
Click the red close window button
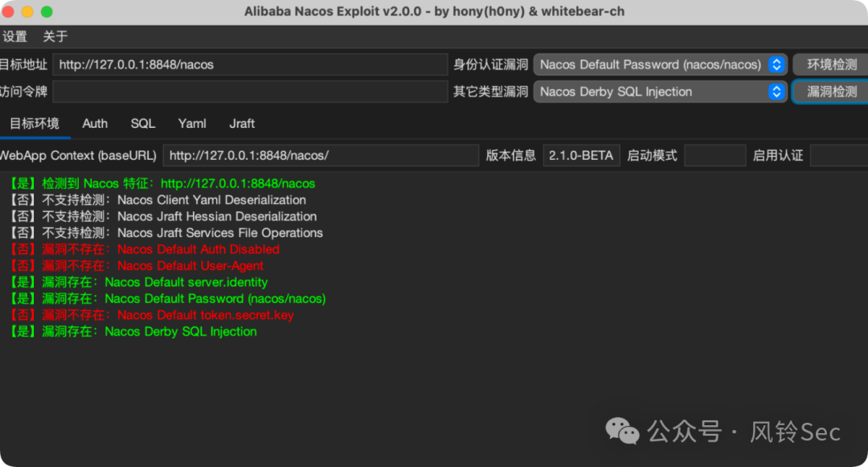pyautogui.click(x=8, y=11)
